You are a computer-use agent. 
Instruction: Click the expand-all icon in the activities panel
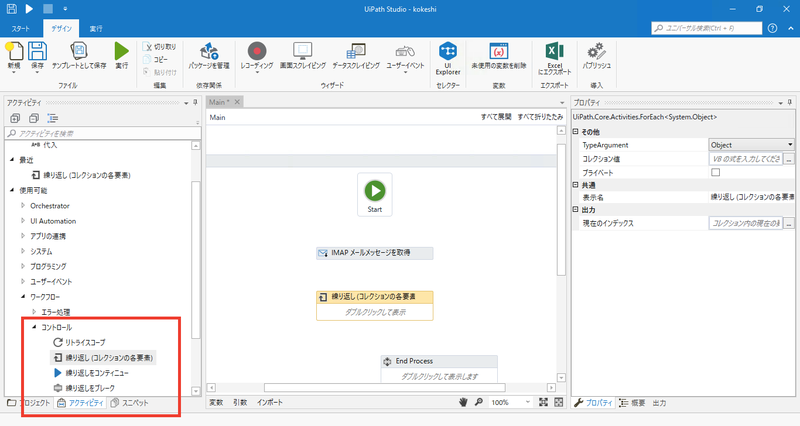[x=15, y=118]
